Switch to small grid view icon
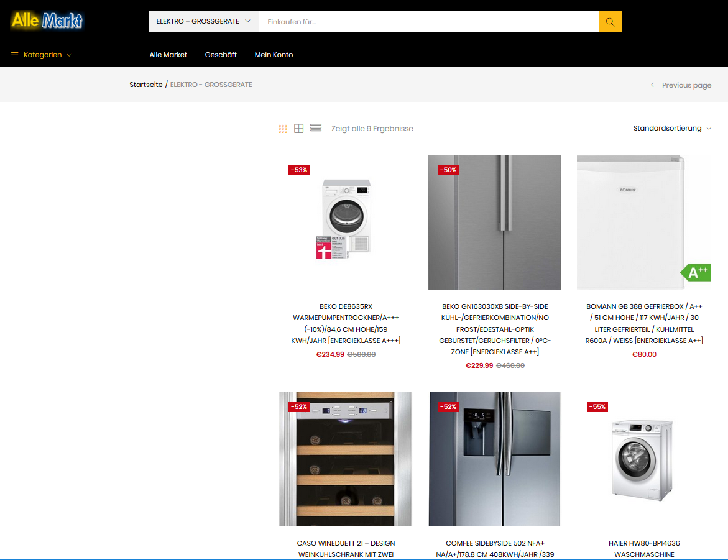This screenshot has width=728, height=560. [283, 129]
